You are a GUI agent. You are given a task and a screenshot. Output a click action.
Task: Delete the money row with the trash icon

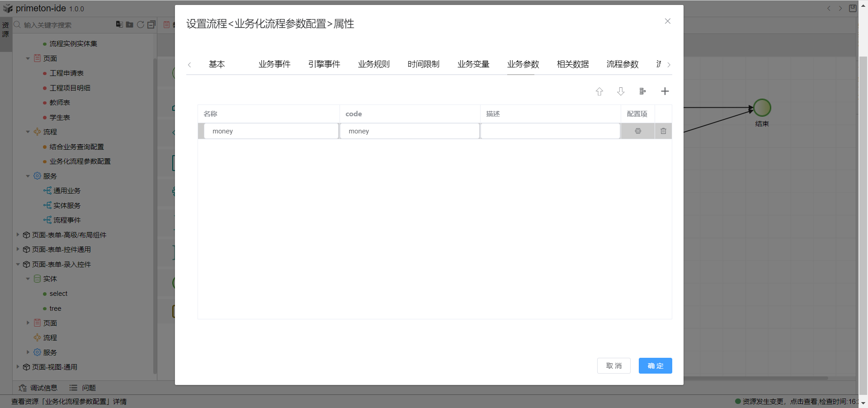tap(663, 131)
